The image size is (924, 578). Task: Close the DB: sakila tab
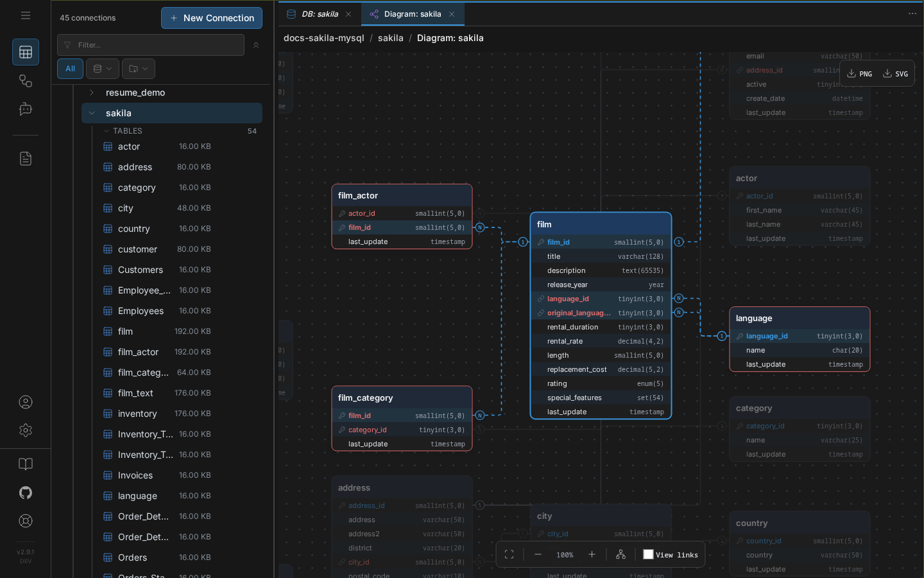point(348,14)
